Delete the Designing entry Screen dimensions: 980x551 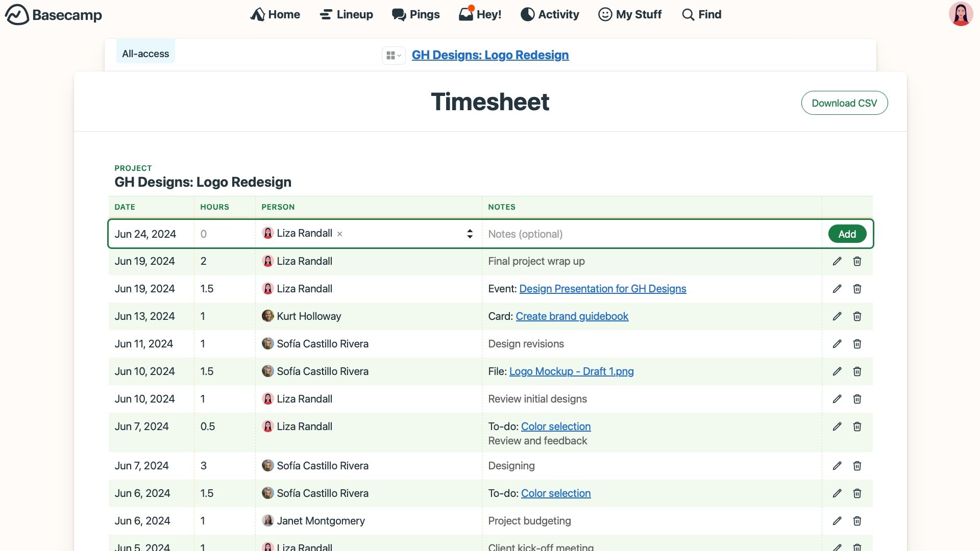857,466
